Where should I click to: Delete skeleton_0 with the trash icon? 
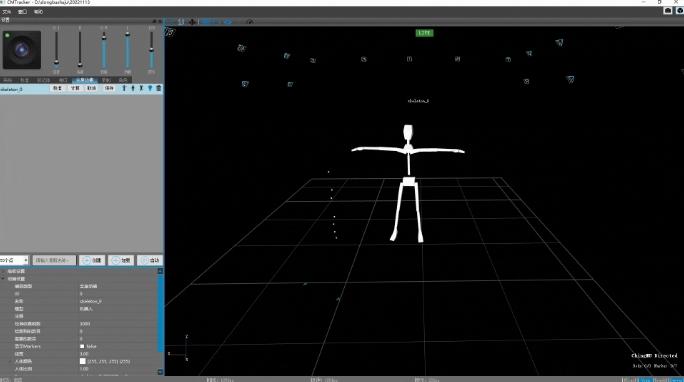pyautogui.click(x=159, y=88)
